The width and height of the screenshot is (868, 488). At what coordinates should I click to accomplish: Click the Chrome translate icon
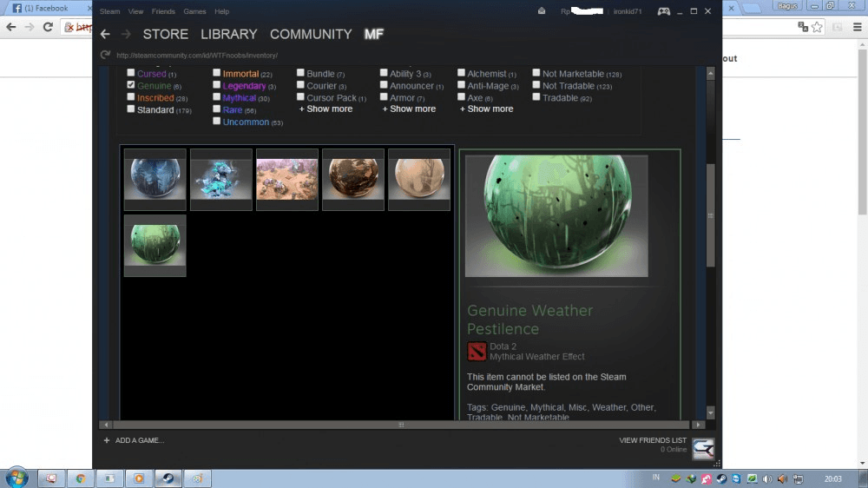coord(803,27)
